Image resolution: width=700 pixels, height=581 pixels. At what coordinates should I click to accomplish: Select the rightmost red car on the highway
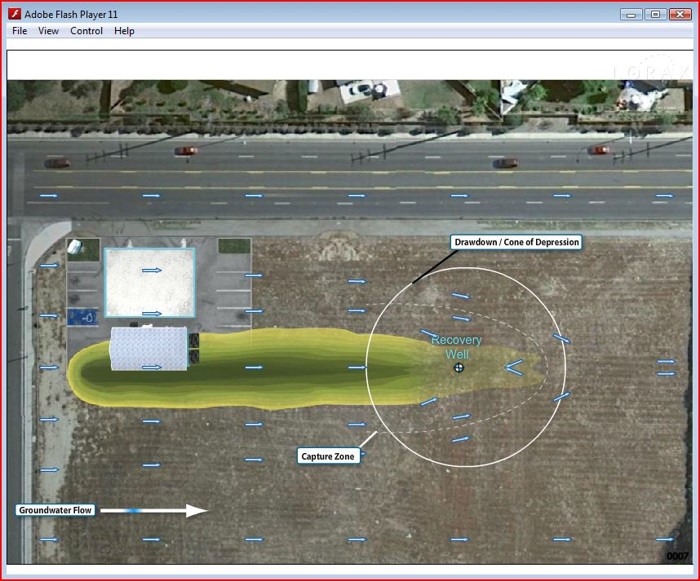(x=599, y=150)
